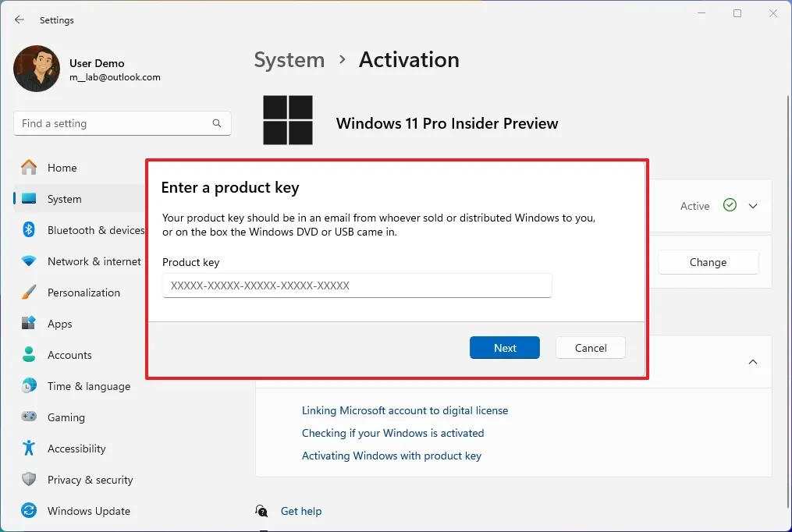The height and width of the screenshot is (532, 792).
Task: Click the Get help headset icon
Action: [x=261, y=511]
